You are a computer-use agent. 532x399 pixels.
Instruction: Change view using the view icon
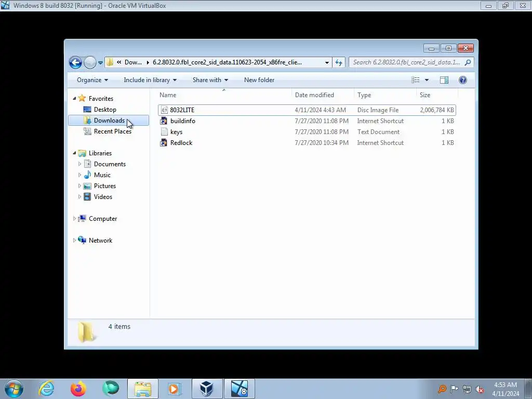(x=415, y=80)
